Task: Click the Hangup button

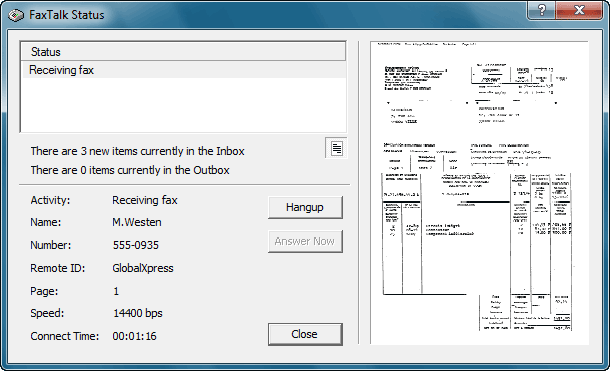Action: click(305, 207)
